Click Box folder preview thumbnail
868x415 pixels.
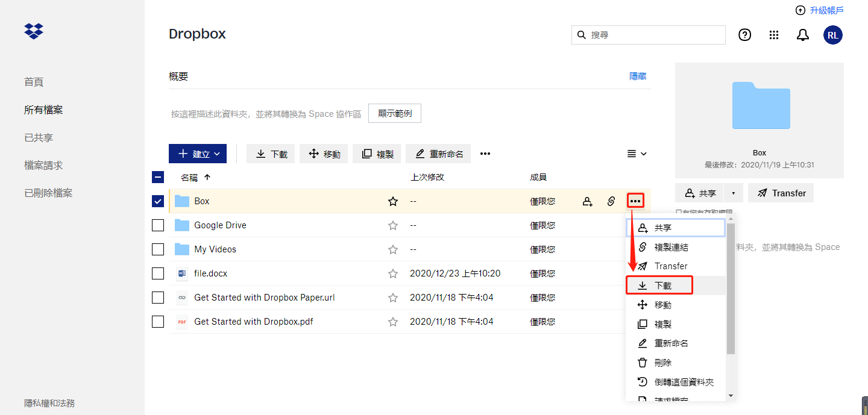click(x=761, y=105)
